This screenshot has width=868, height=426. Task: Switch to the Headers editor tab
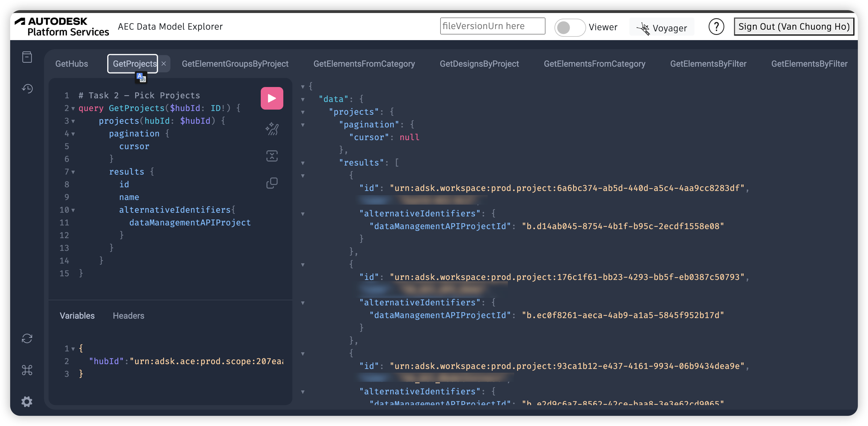(128, 316)
